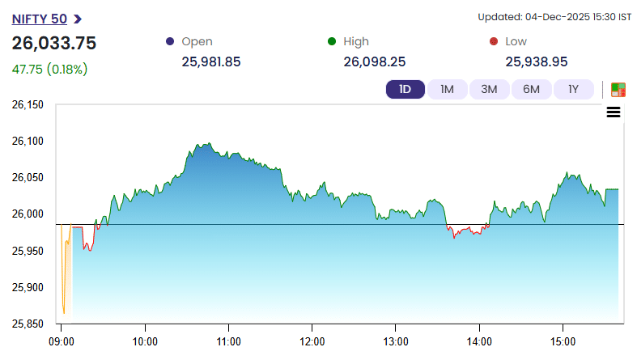Open the NIFTY 50 index link
The width and height of the screenshot is (637, 364).
[x=40, y=19]
